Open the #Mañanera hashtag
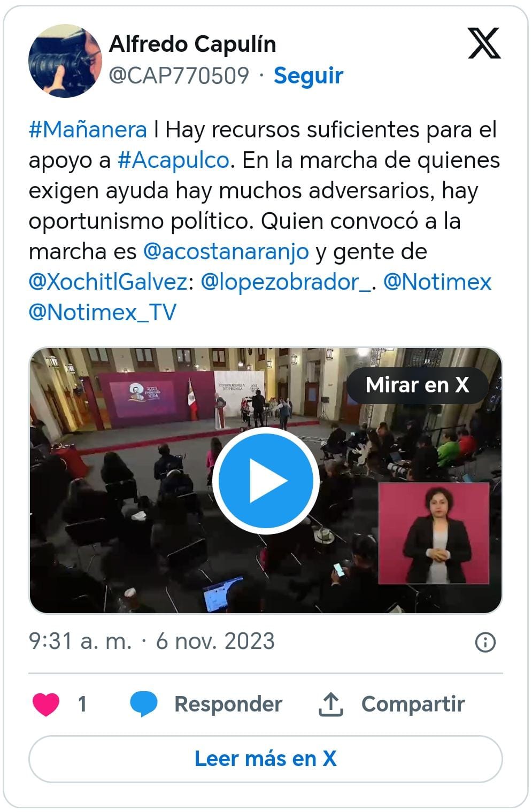Screen dimensions: 532x812 [88, 130]
